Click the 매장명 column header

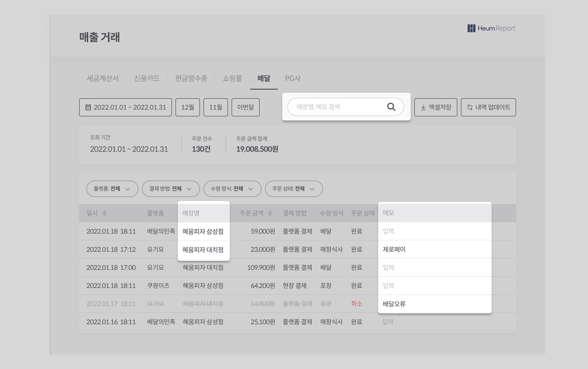point(191,213)
